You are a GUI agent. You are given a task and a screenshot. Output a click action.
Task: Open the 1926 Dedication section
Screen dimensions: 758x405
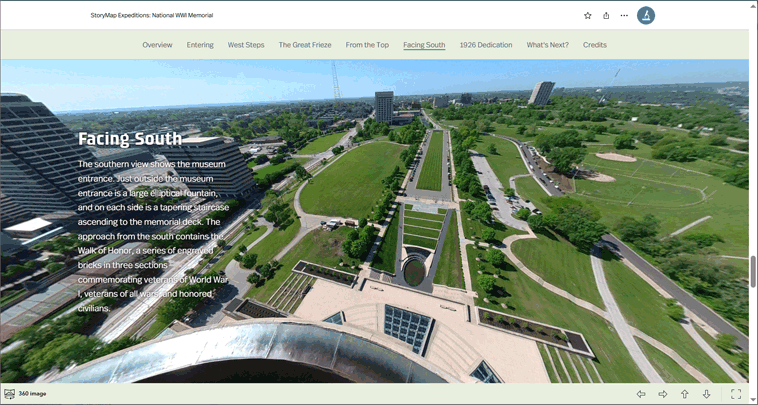486,45
